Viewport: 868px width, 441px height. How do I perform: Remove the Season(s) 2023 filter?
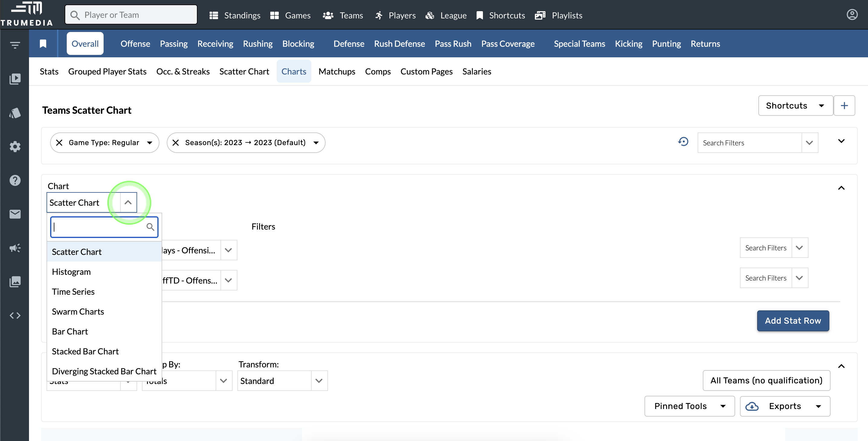[x=175, y=143]
